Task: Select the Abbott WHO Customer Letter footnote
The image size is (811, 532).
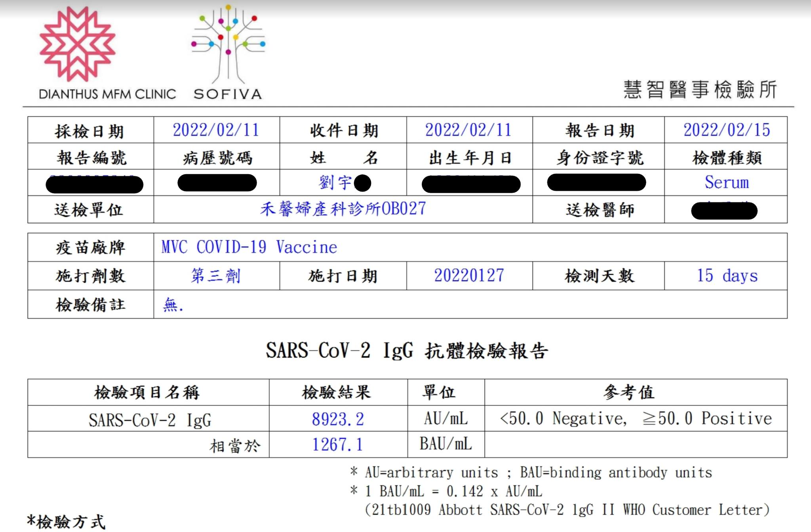Action: point(567,509)
